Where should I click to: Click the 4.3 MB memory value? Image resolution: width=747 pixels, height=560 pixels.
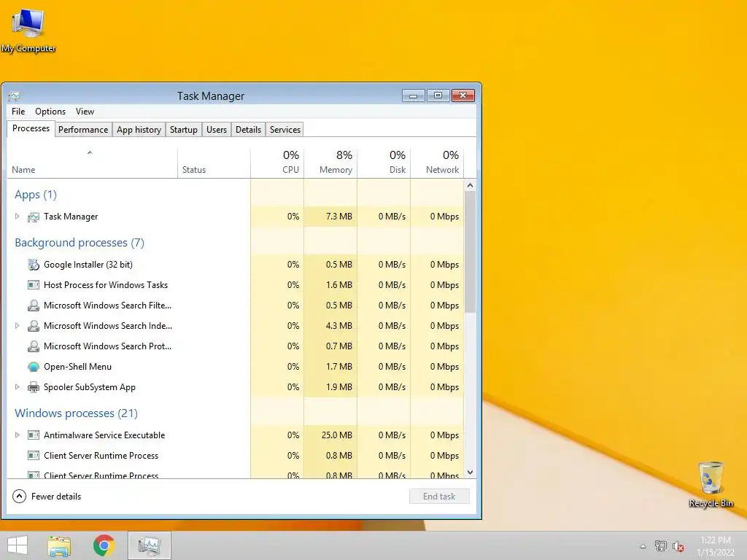[339, 326]
